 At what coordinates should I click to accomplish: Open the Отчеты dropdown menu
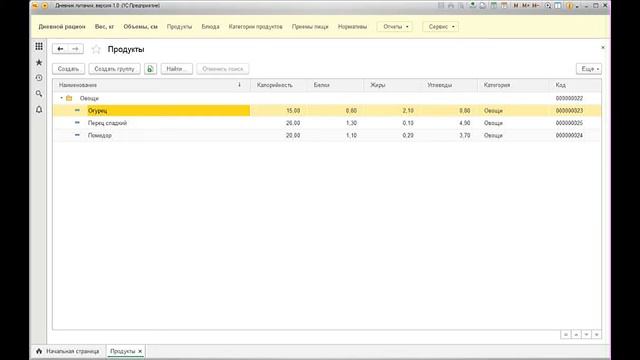pos(394,27)
